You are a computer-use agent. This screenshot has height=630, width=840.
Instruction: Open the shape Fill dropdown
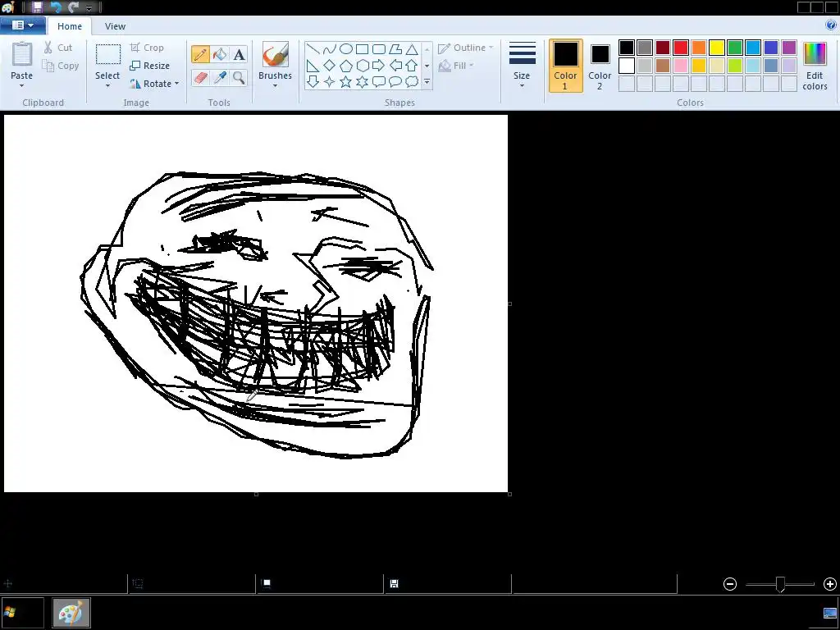pos(456,66)
